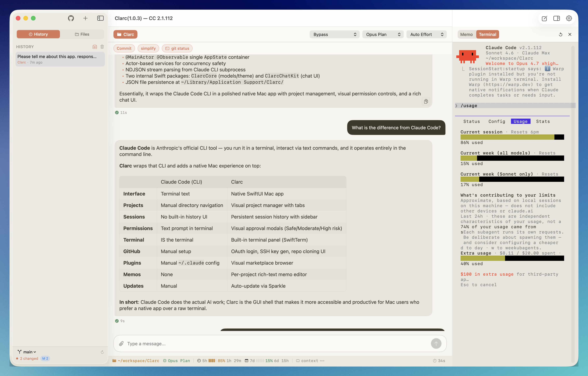
Task: Copy the response with the clipboard icon
Action: 426,101
